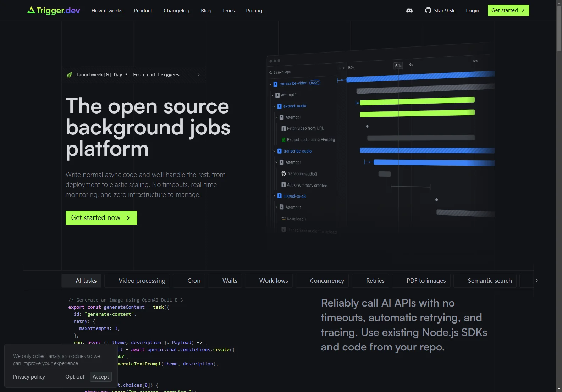Click the AWS icon beside s3.upload()
562x392 pixels.
283,218
